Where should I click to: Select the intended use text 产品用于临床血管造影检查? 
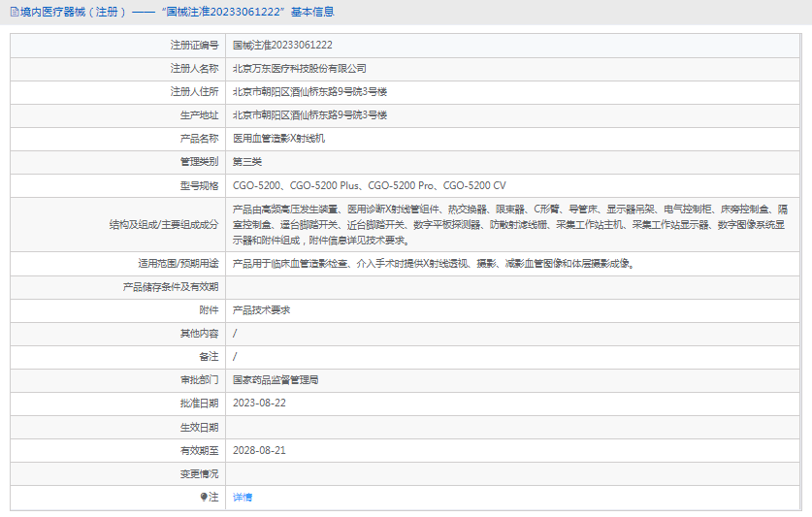pos(434,264)
